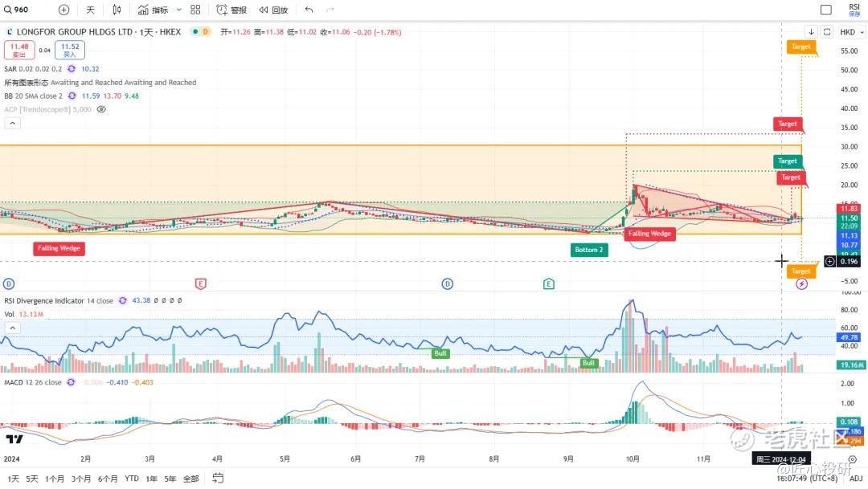Click the blue D dividend marker near January
This screenshot has width=868, height=489.
point(9,283)
